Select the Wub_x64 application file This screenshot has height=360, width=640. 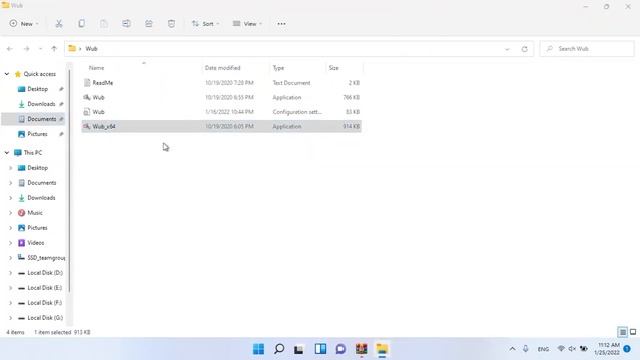tap(222, 127)
